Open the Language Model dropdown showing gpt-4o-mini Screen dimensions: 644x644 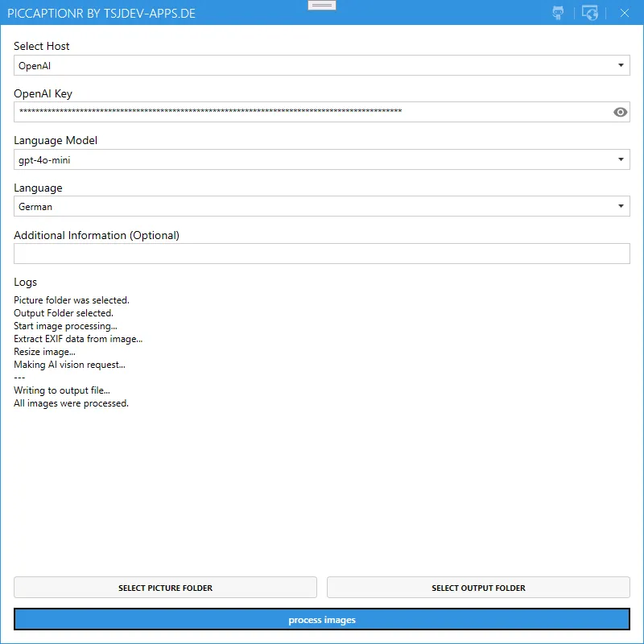click(321, 159)
